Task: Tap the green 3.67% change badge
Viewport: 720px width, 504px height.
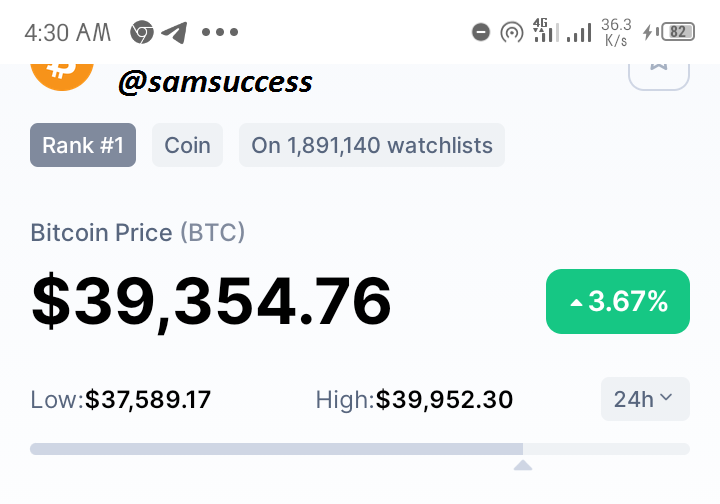Action: 618,302
